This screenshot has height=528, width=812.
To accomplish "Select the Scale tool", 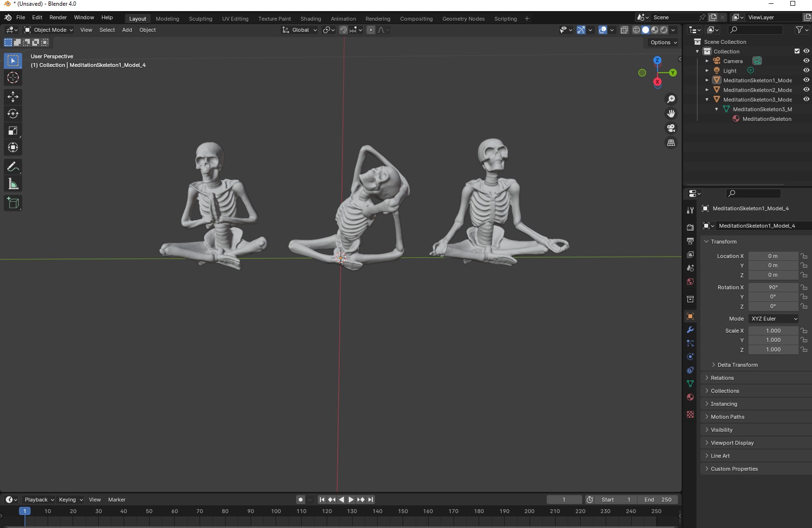I will point(13,130).
